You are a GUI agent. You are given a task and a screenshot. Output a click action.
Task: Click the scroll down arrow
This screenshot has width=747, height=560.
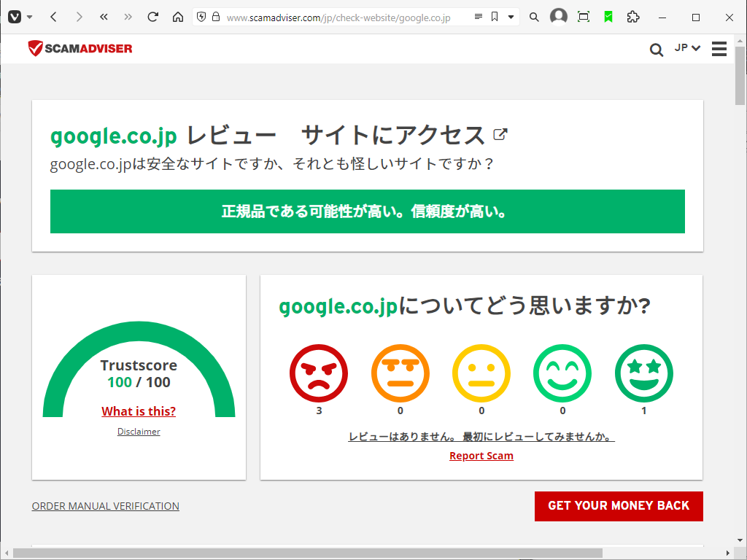[740, 540]
